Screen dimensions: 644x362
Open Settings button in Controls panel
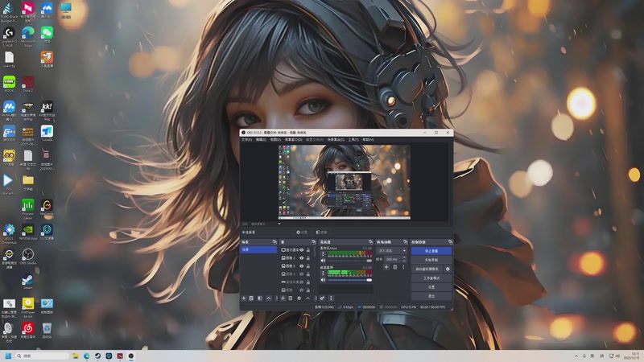pos(431,287)
